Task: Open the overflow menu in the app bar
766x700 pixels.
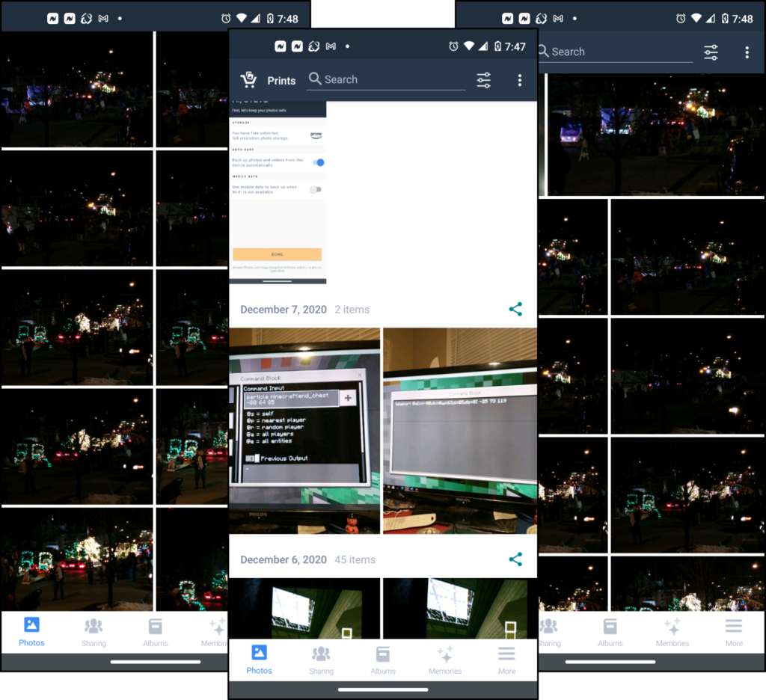Action: pyautogui.click(x=520, y=79)
